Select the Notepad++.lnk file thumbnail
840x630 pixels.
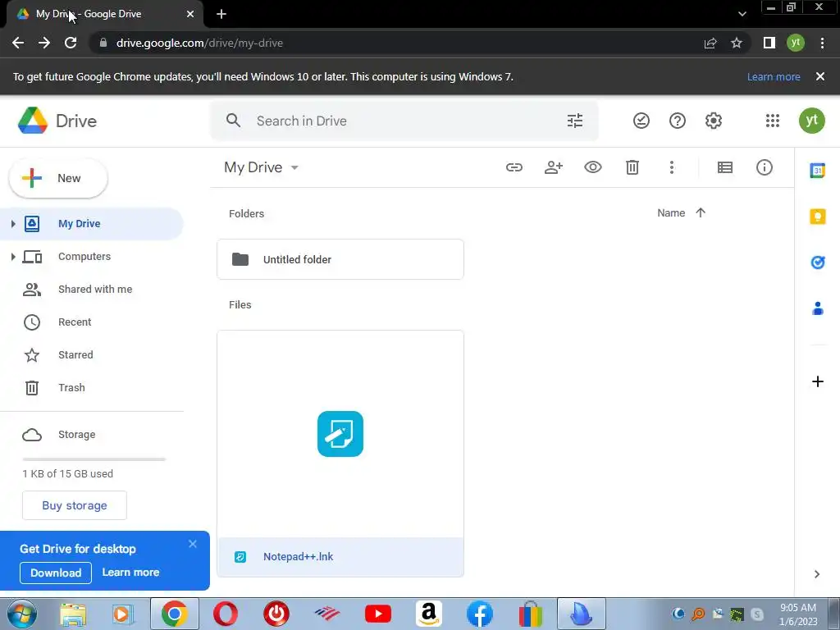pyautogui.click(x=340, y=434)
